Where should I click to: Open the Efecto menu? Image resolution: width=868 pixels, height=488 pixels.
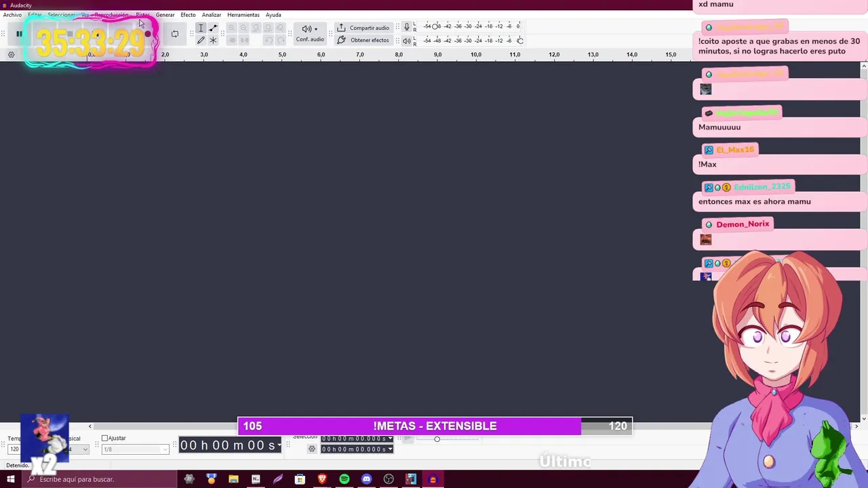(x=188, y=15)
